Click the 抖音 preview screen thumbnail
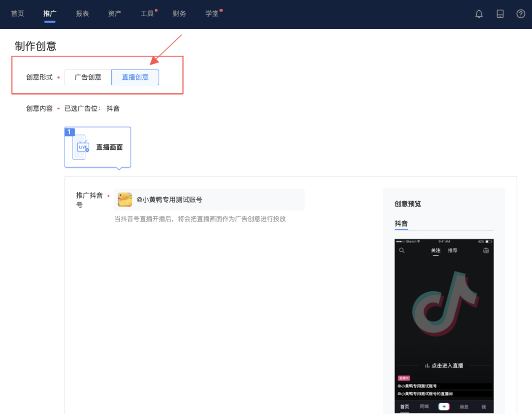 tap(443, 320)
